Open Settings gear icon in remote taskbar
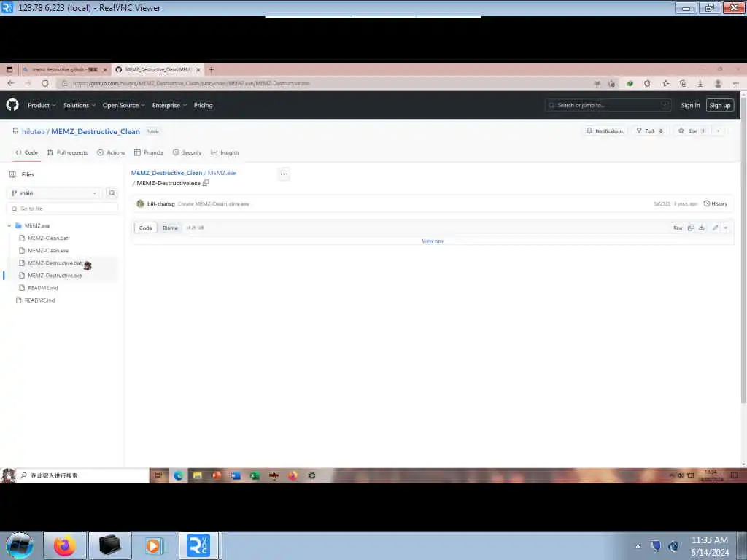The width and height of the screenshot is (747, 560). [x=311, y=475]
